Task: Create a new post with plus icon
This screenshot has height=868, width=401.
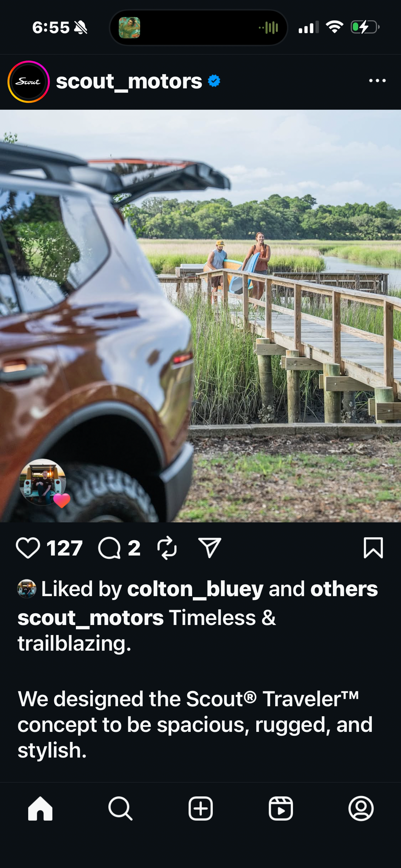Action: 201,808
